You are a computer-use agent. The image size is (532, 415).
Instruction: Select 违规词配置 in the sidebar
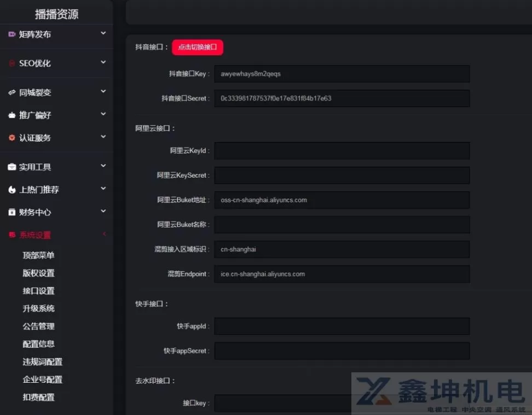42,362
